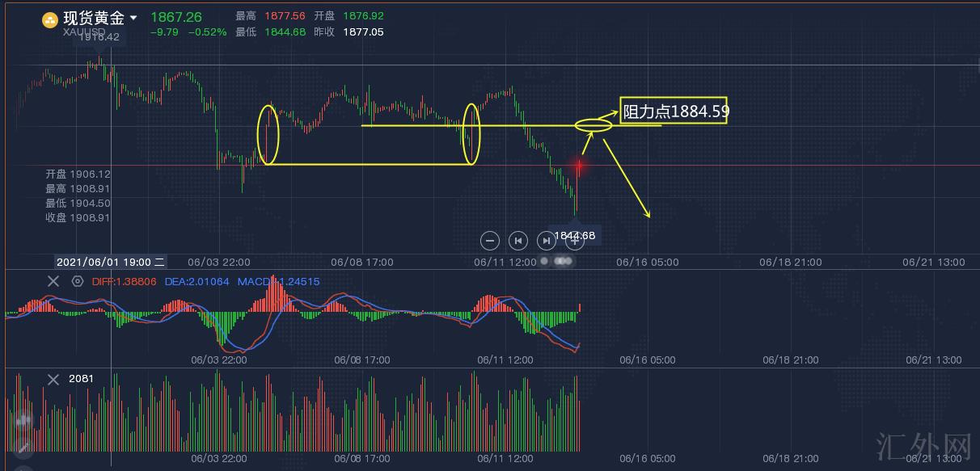Click the low price marker 1844.68 on chart
The width and height of the screenshot is (980, 471).
point(575,235)
